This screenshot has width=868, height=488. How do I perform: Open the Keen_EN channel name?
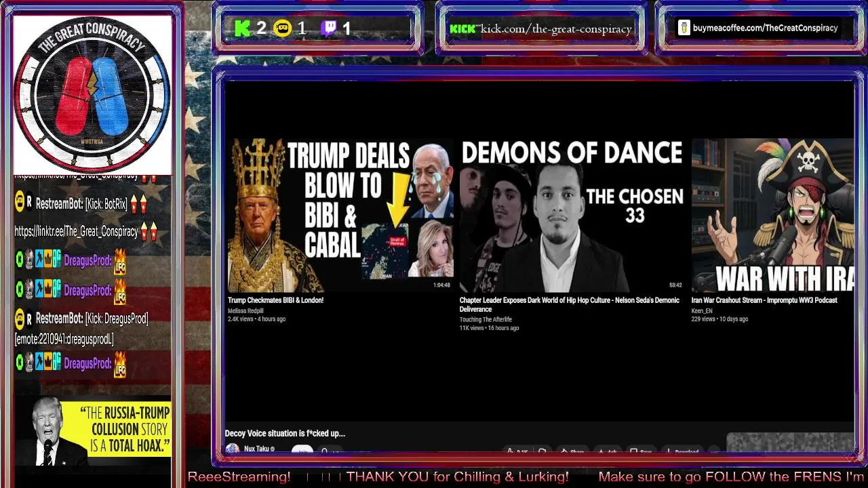(702, 311)
